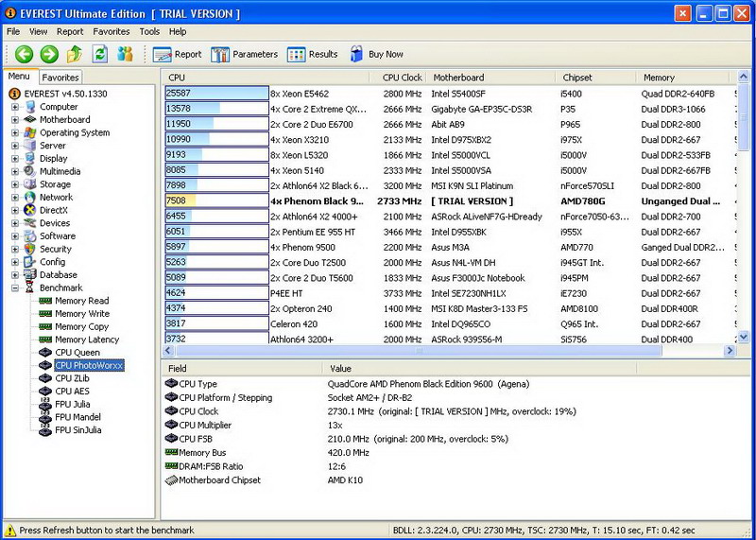The image size is (756, 540).
Task: Expand the Computer tree node
Action: [15, 107]
